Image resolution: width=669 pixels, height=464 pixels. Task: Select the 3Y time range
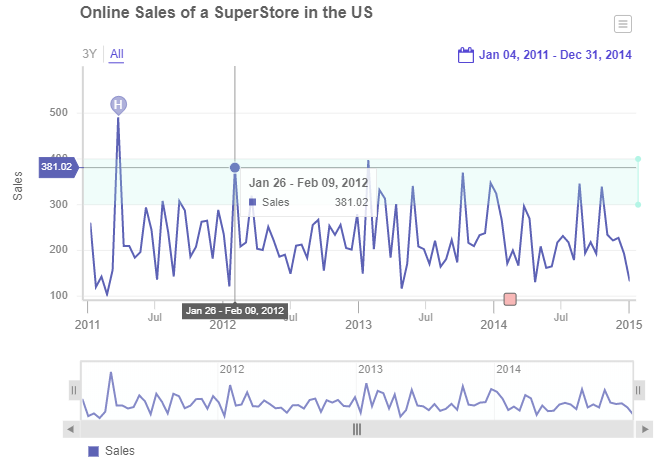tap(90, 54)
